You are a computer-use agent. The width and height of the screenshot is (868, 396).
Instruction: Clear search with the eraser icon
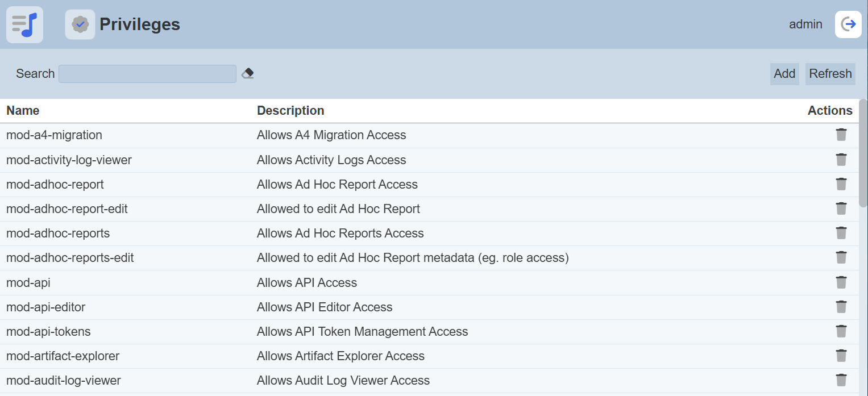[247, 73]
